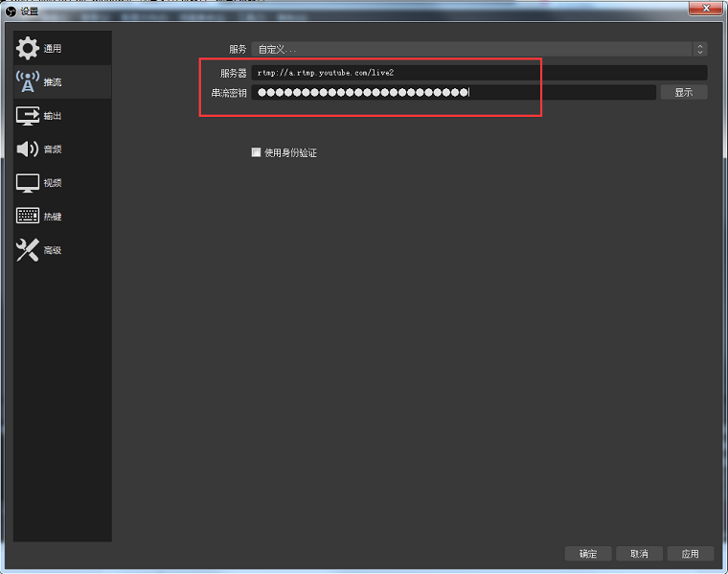Click the 使用身份验证 label text
This screenshot has height=574, width=728.
[290, 152]
